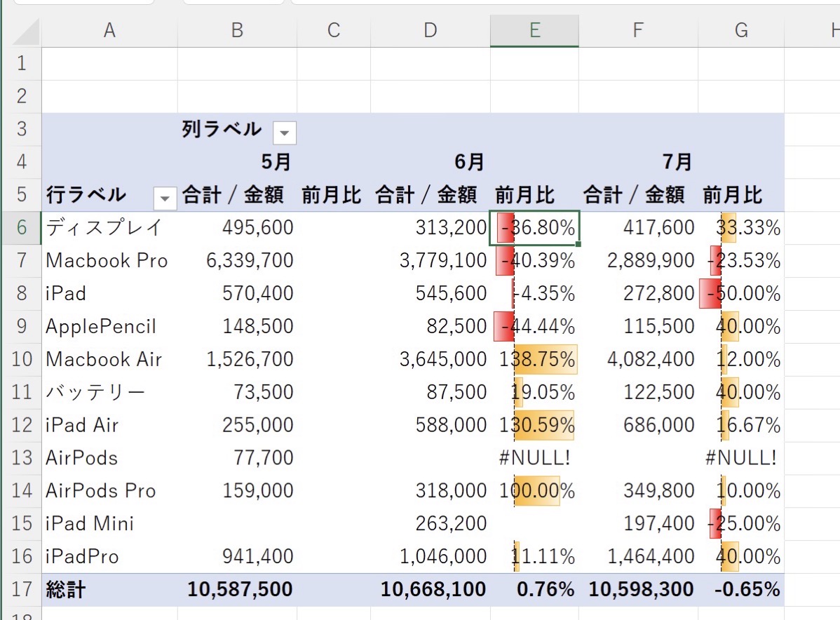The image size is (840, 620).
Task: Select column A header
Action: pyautogui.click(x=110, y=31)
